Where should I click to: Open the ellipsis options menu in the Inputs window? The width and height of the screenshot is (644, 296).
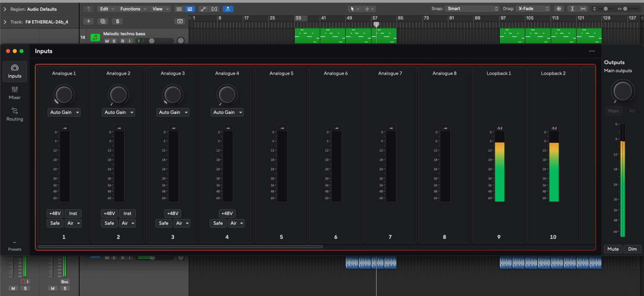(592, 51)
